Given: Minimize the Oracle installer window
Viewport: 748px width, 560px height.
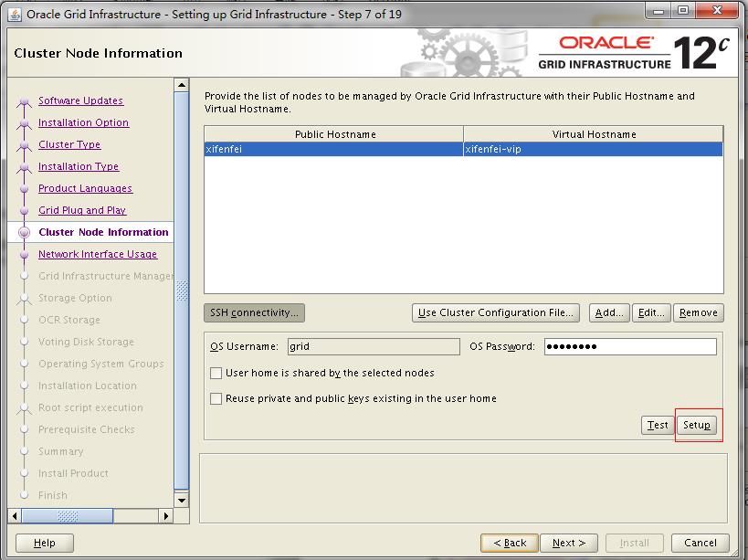Looking at the screenshot, I should coord(658,11).
